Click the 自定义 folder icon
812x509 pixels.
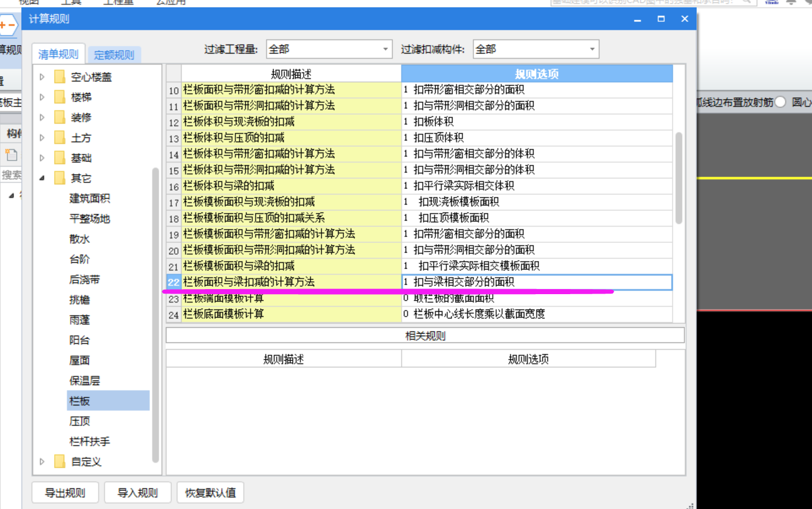(60, 462)
